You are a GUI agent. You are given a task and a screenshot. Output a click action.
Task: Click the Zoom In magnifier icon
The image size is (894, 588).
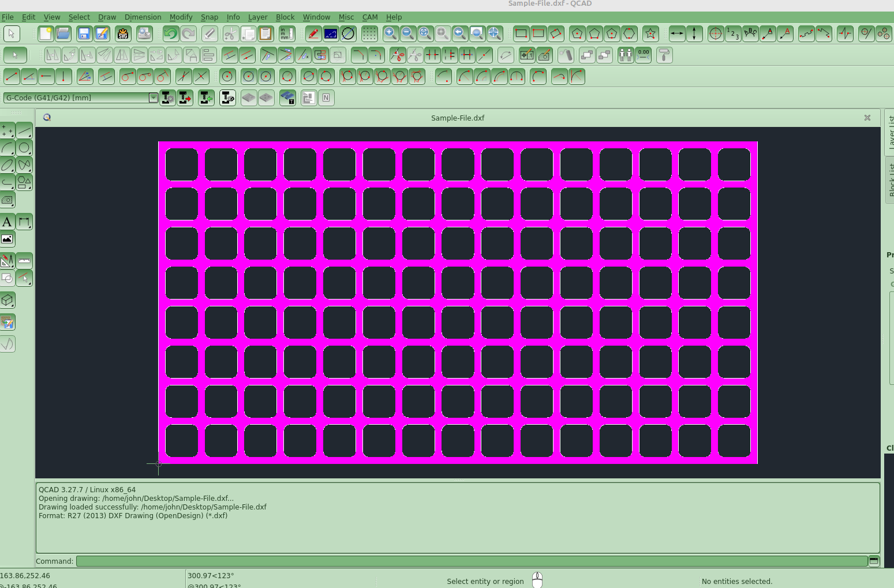tap(390, 33)
